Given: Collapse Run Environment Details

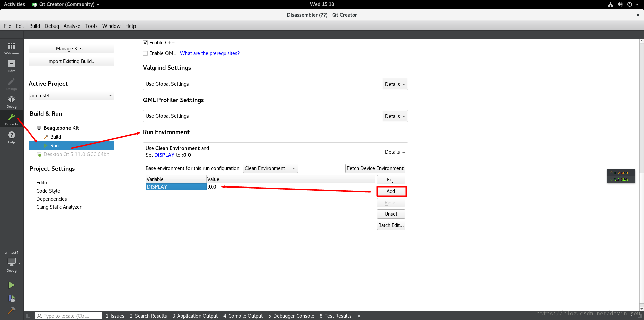Looking at the screenshot, I should 395,152.
